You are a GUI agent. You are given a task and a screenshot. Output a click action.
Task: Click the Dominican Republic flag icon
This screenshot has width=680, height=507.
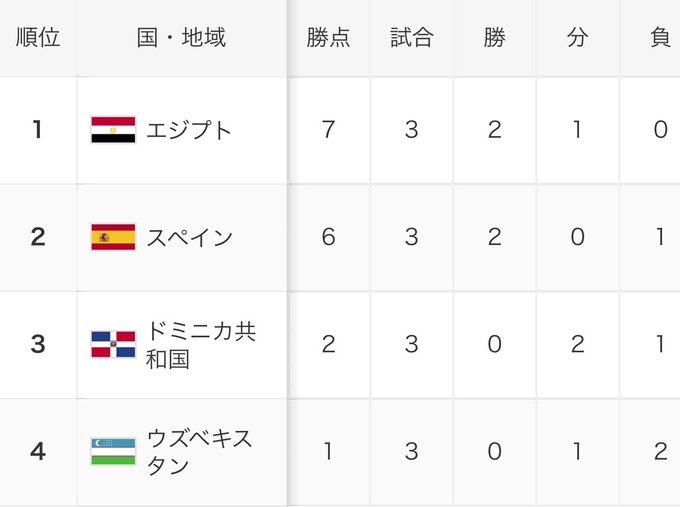pyautogui.click(x=113, y=344)
